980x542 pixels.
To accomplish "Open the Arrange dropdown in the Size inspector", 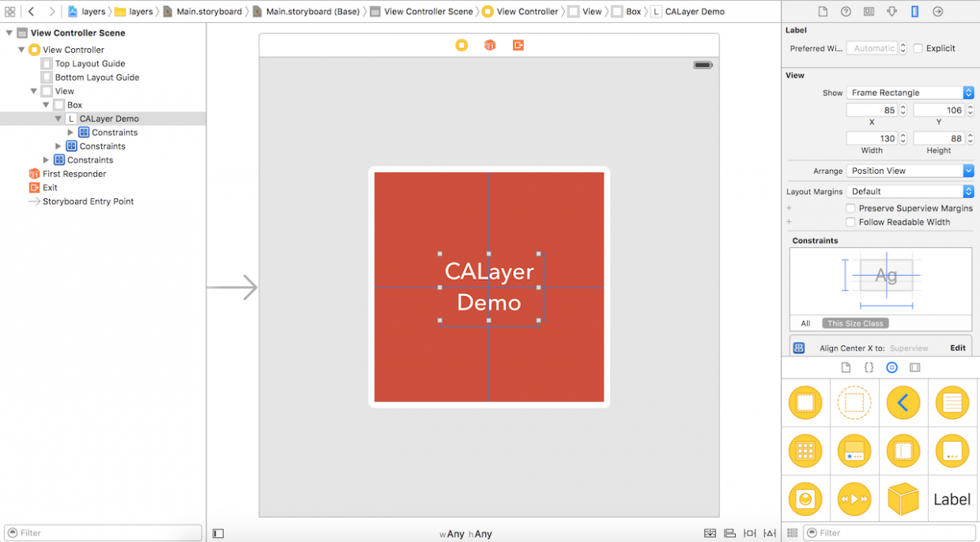I will click(909, 170).
